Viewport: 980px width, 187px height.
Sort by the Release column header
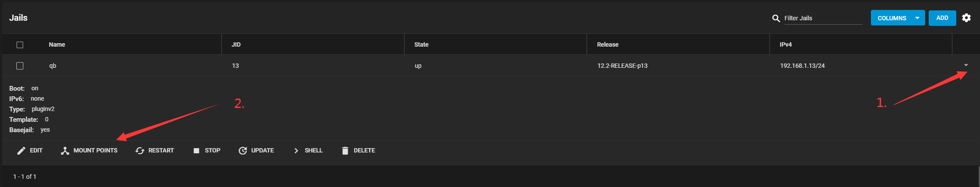click(x=608, y=44)
